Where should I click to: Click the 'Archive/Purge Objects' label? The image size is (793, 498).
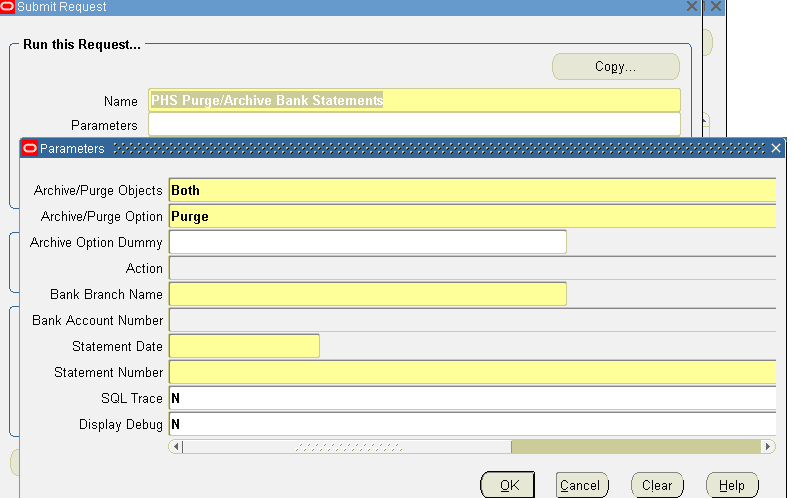98,191
